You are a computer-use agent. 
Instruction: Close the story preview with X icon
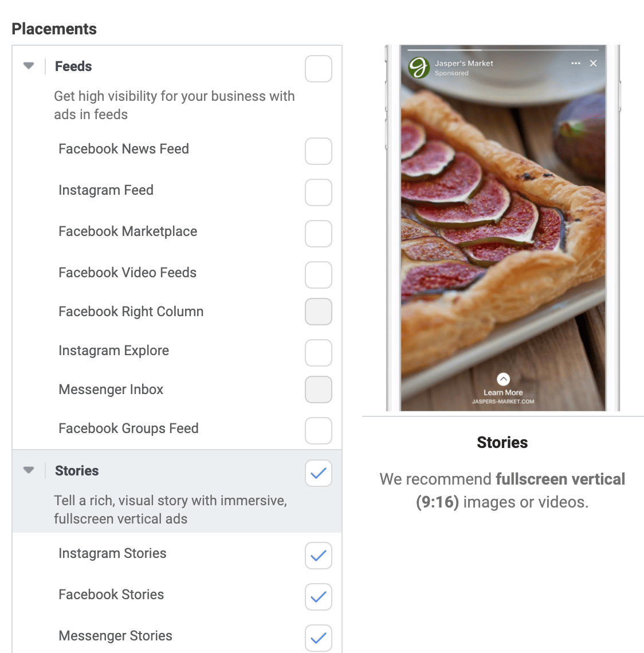click(593, 64)
